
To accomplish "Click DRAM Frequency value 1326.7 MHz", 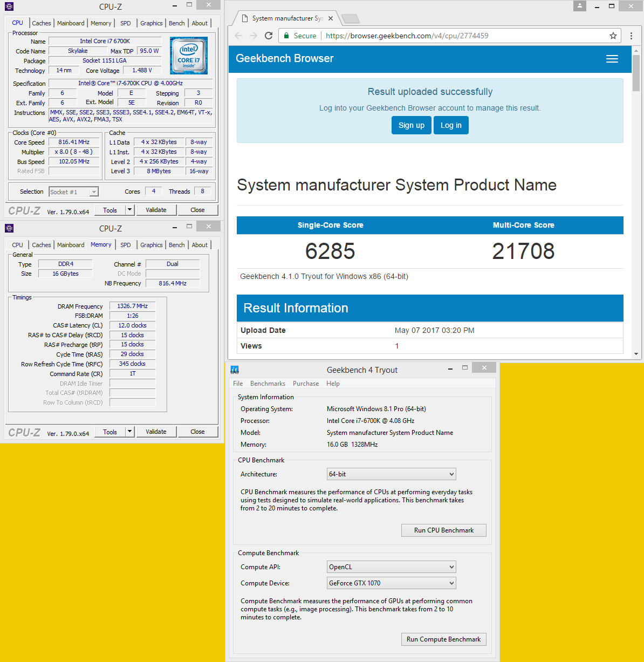I will coord(132,306).
